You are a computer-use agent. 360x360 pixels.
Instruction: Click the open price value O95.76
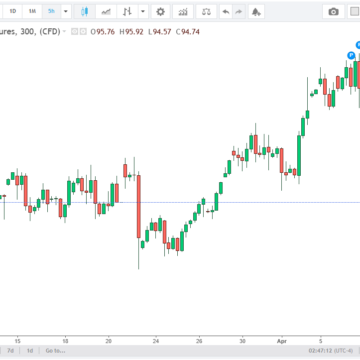click(x=103, y=32)
